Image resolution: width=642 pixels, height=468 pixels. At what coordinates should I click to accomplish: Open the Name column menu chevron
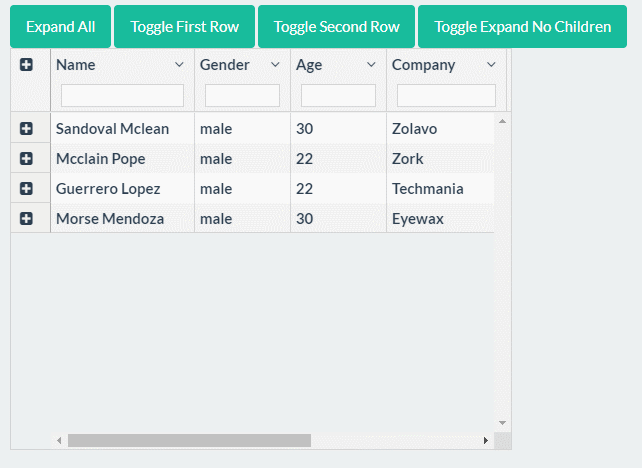179,65
